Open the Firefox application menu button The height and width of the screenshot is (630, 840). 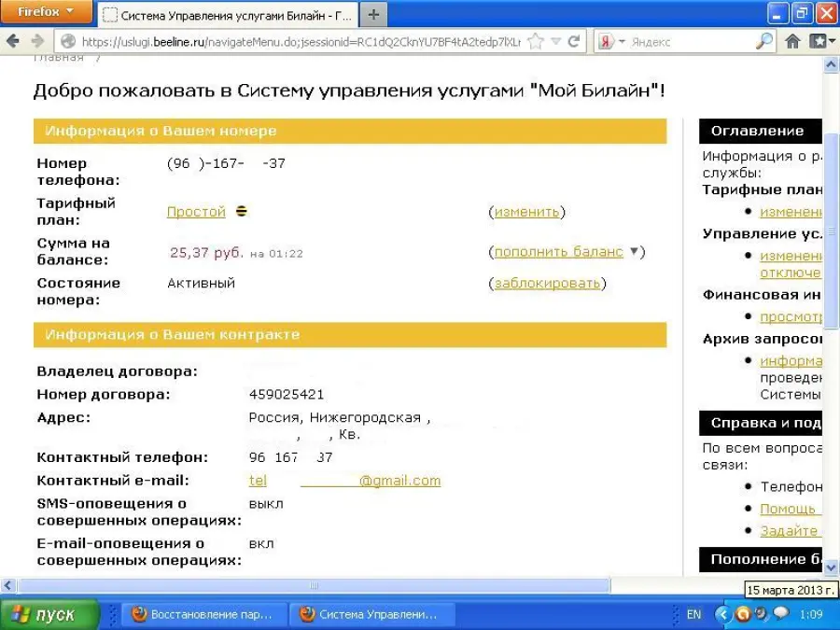coord(46,12)
